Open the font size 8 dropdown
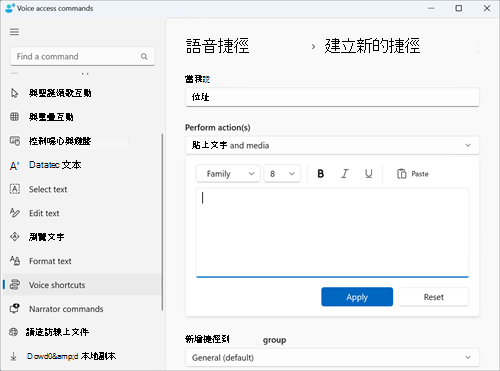Screen dimensions: 500x371 click(x=282, y=174)
